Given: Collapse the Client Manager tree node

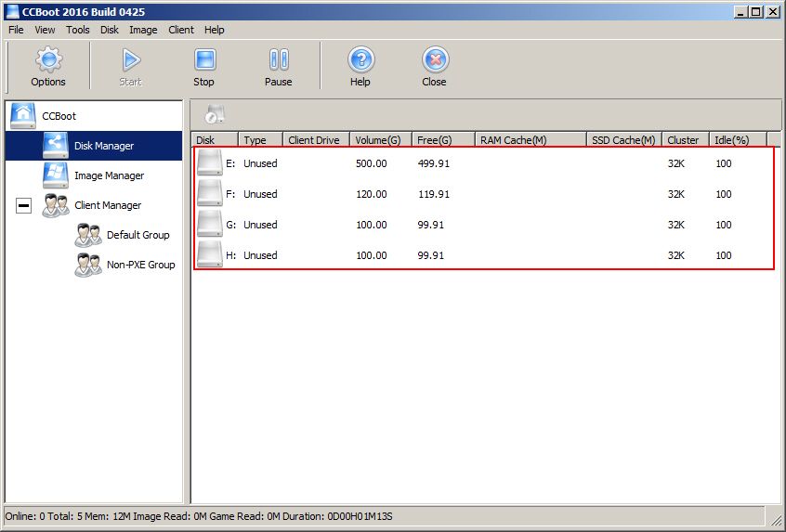Looking at the screenshot, I should click(23, 205).
